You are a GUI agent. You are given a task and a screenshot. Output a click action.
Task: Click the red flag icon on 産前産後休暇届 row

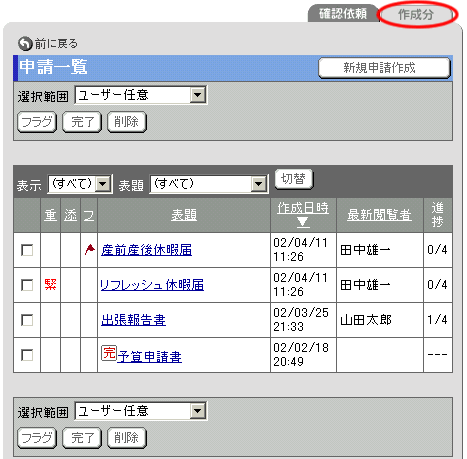pos(90,249)
